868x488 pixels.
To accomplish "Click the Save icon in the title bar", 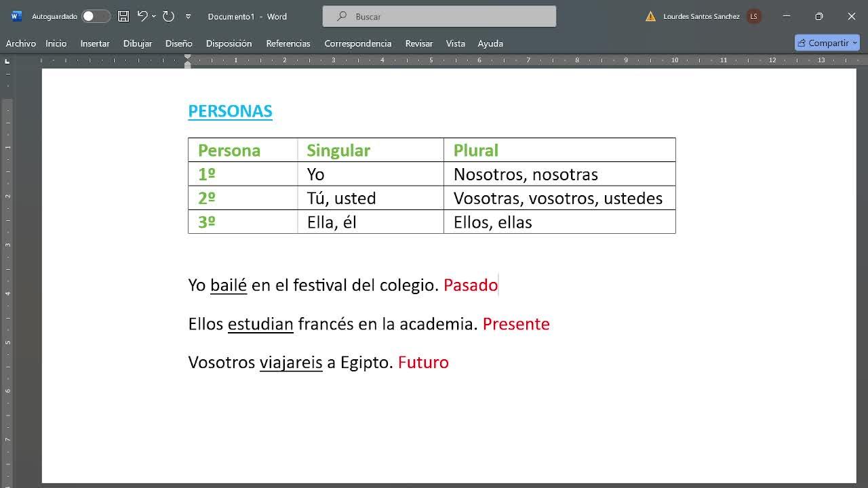I will tap(123, 16).
